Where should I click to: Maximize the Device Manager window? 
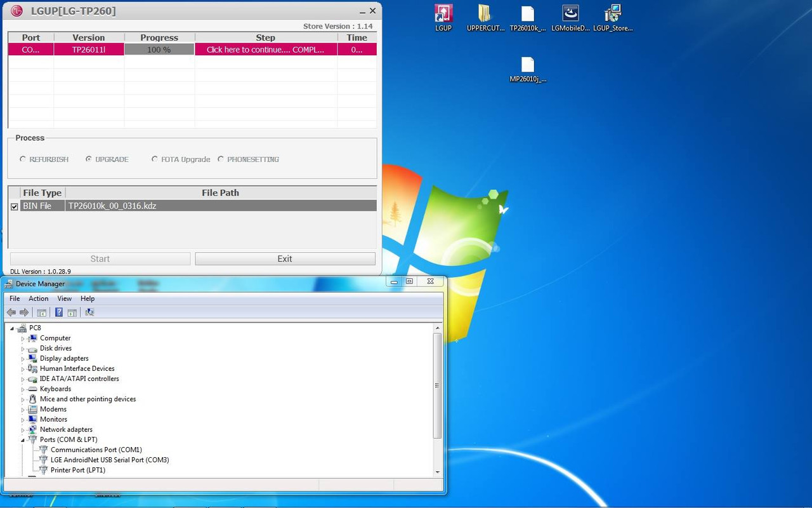[409, 281]
